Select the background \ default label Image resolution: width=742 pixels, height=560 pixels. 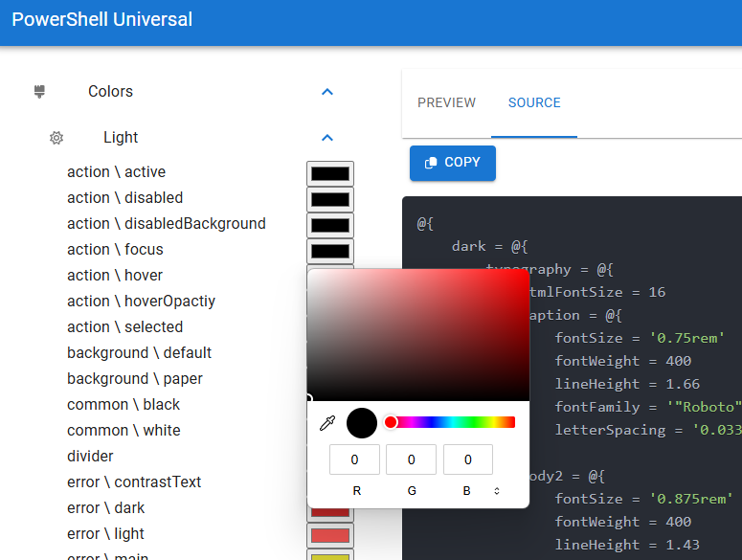pyautogui.click(x=139, y=353)
